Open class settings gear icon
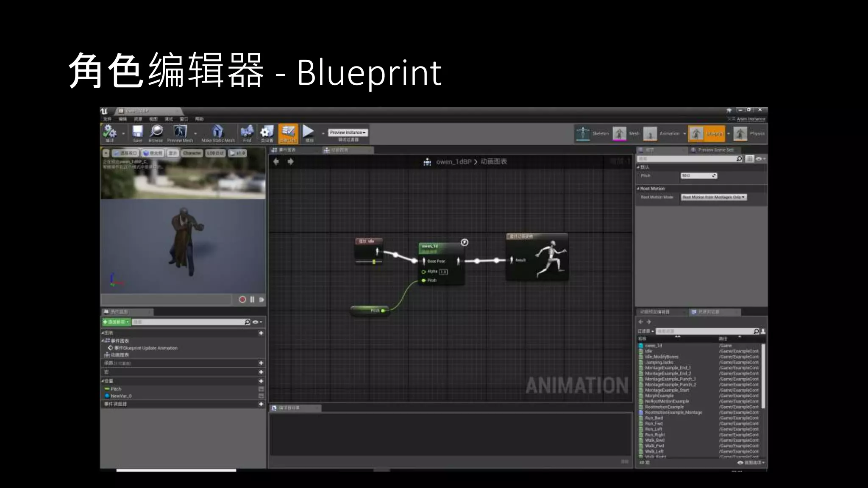Screen dimensions: 868x488 click(x=267, y=131)
